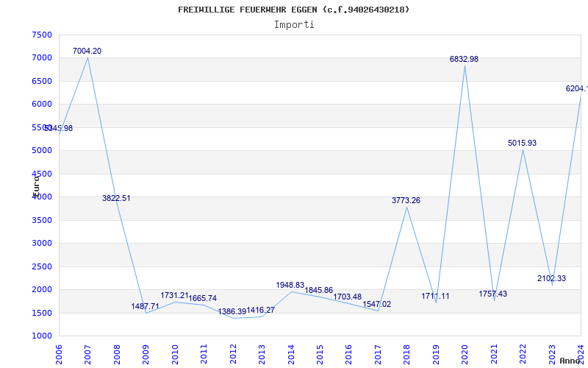Click the peak label 3773.26
Screen dimensions: 588x368
coord(406,200)
